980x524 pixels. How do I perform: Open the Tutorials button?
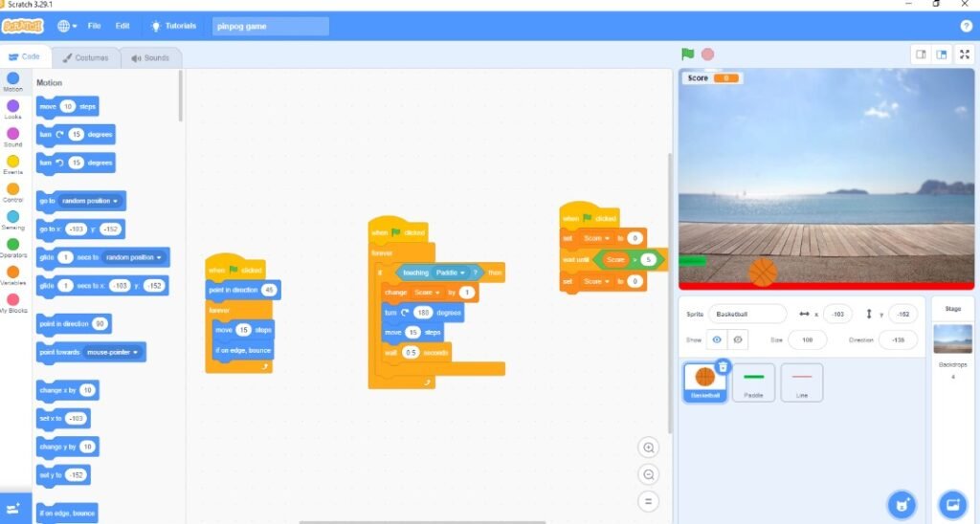tap(173, 26)
